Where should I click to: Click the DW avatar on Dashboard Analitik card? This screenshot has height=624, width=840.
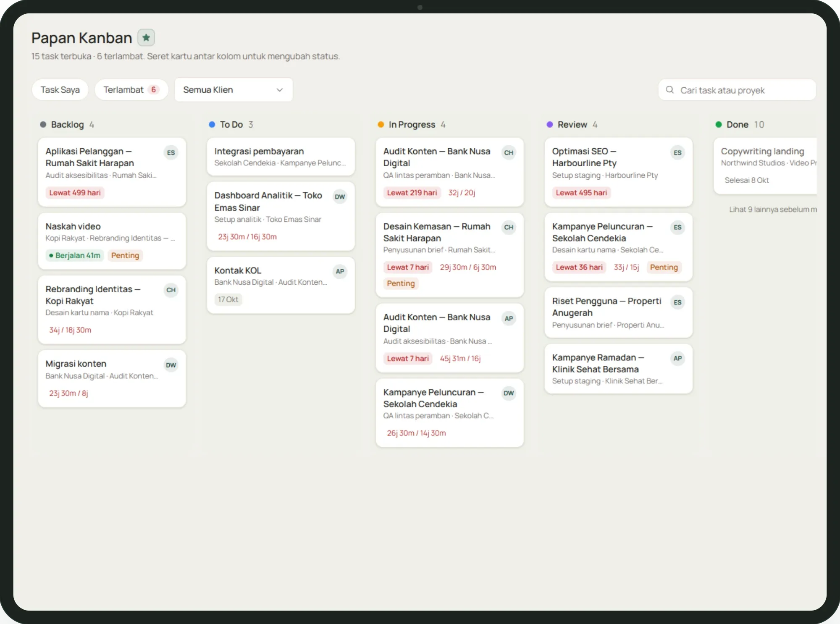click(x=340, y=197)
